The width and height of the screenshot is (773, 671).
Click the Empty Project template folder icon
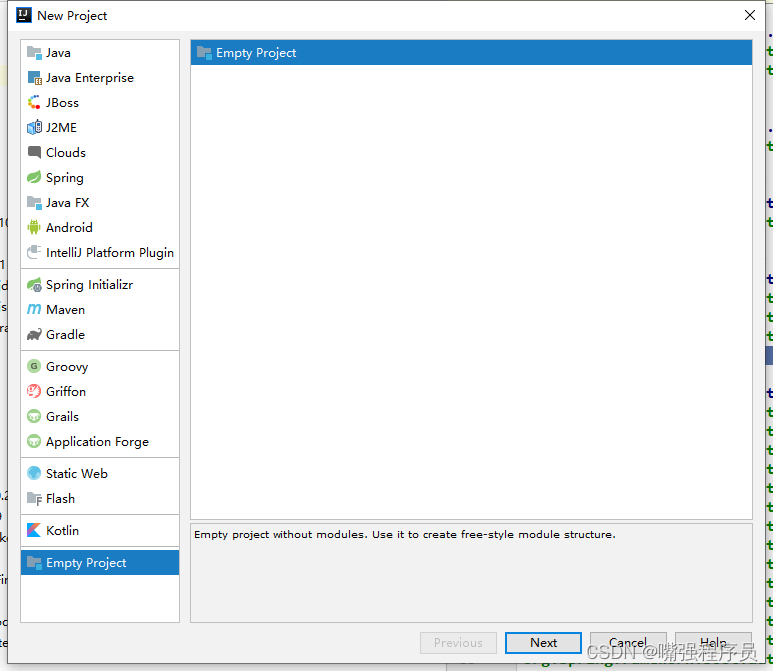pos(204,53)
